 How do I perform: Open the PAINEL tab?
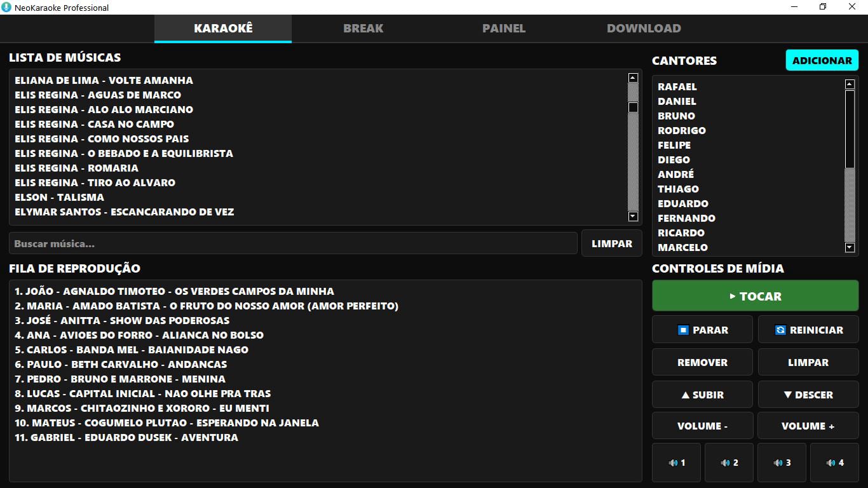503,28
